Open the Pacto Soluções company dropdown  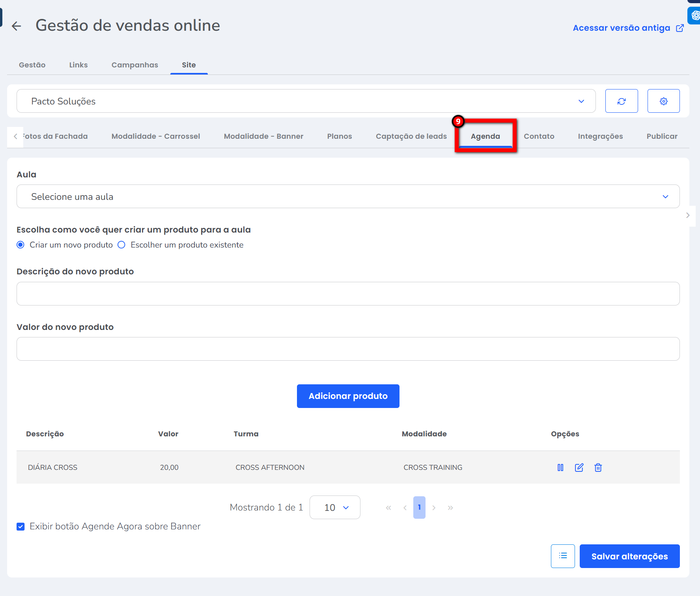tap(306, 101)
